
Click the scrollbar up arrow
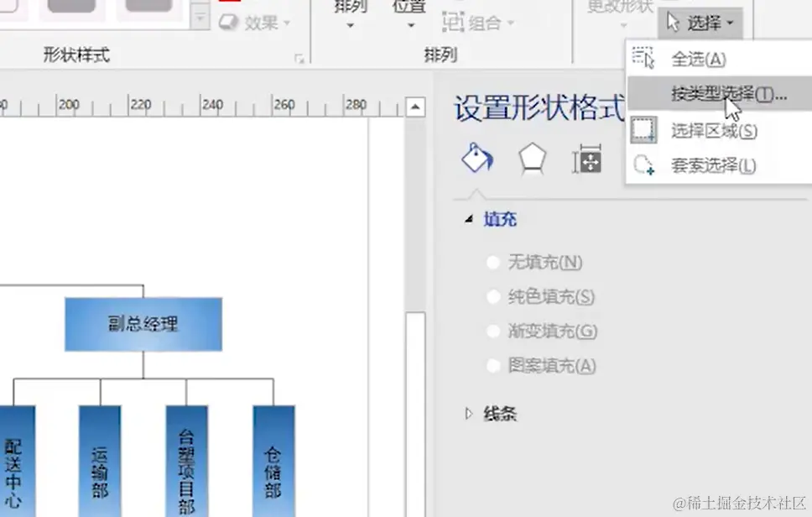coord(416,107)
